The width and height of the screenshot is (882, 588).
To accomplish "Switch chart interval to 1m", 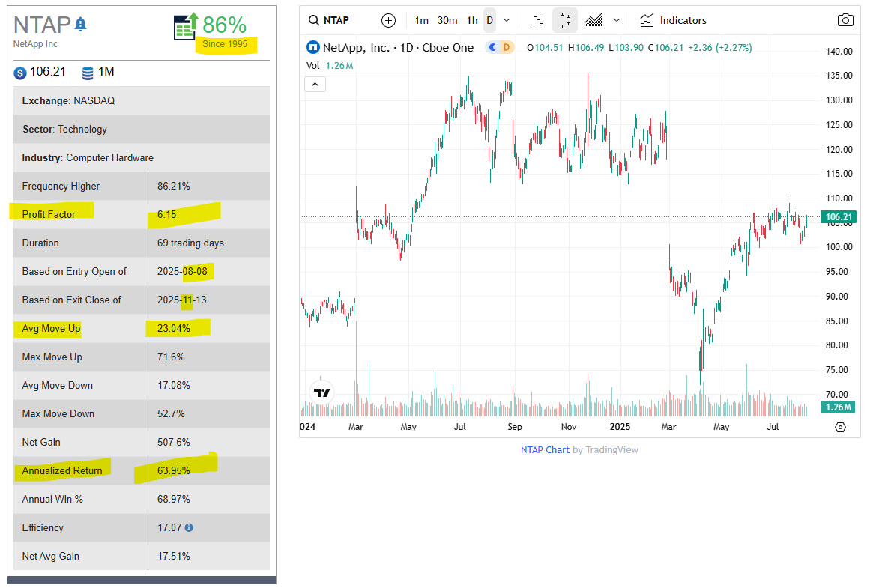I will (422, 21).
